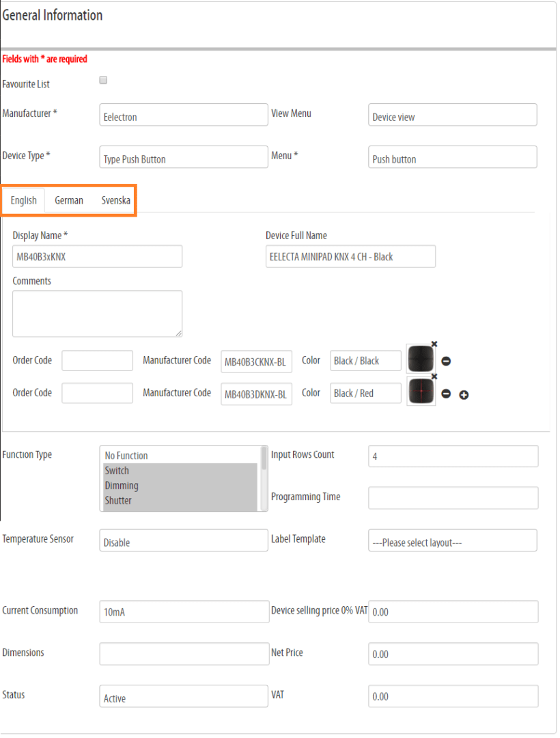The image size is (560, 738).
Task: Toggle the Favourite List checkbox
Action: 103,80
